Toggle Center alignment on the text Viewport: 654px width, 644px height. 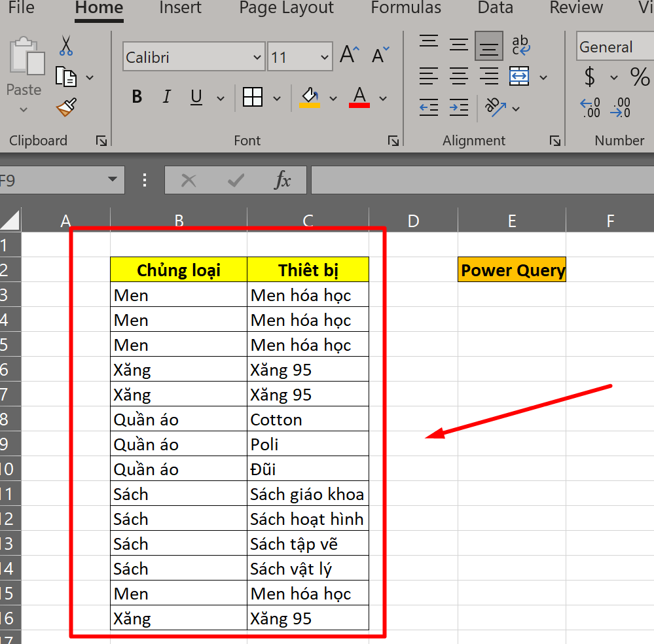point(458,77)
